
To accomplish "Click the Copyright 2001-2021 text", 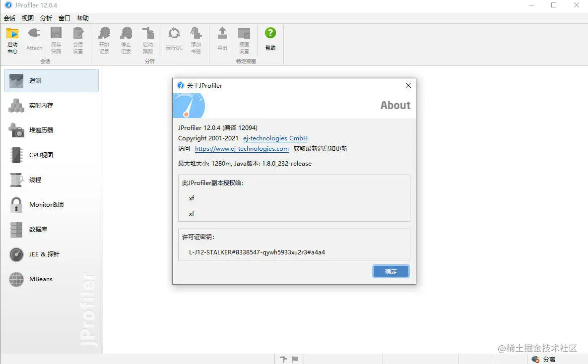I will coord(208,138).
